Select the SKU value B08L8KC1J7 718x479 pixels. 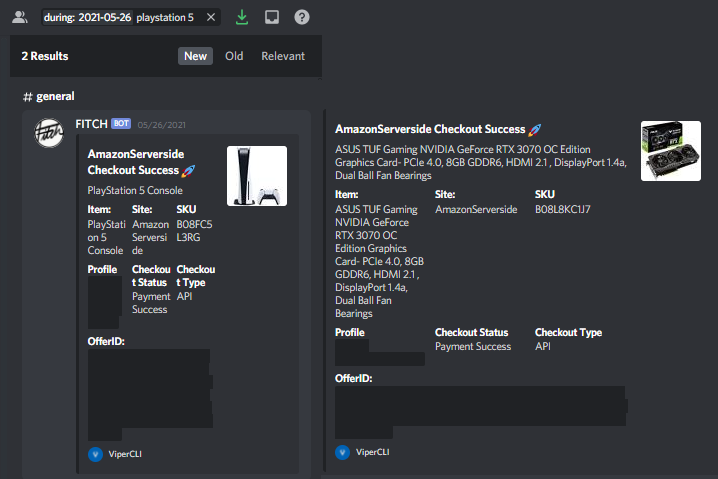(563, 209)
